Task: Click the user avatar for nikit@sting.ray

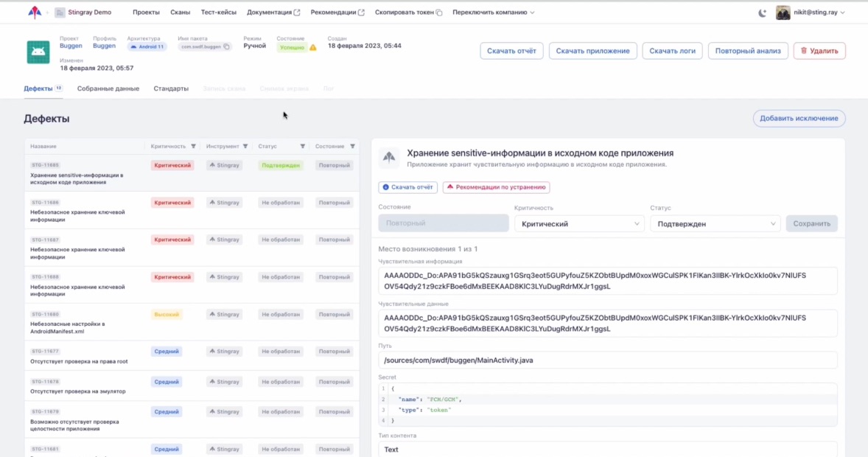Action: pyautogui.click(x=783, y=13)
